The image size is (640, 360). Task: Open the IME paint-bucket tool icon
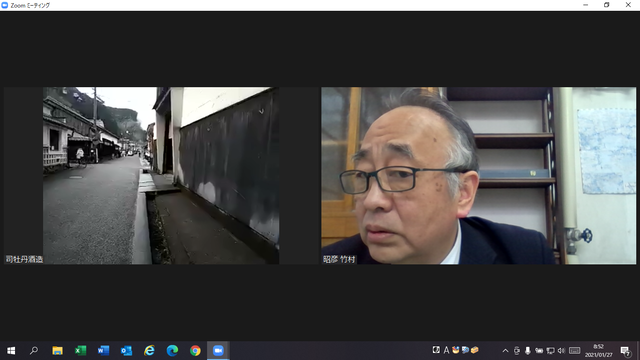click(456, 350)
